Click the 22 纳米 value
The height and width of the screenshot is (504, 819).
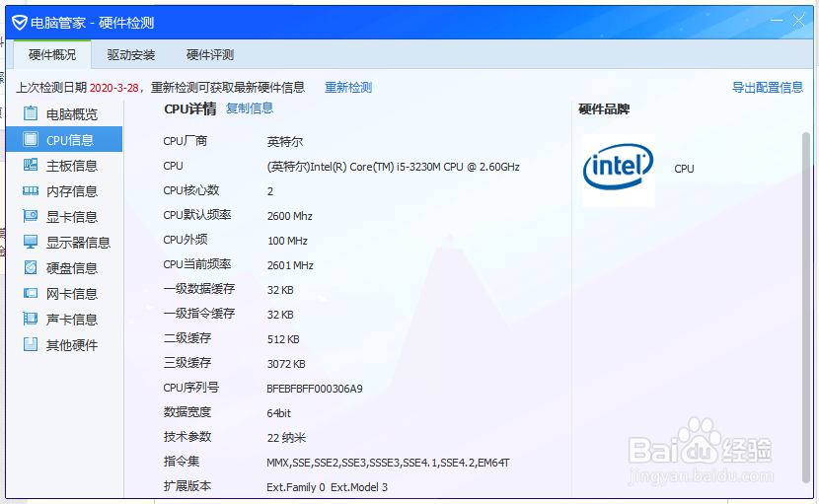[286, 438]
